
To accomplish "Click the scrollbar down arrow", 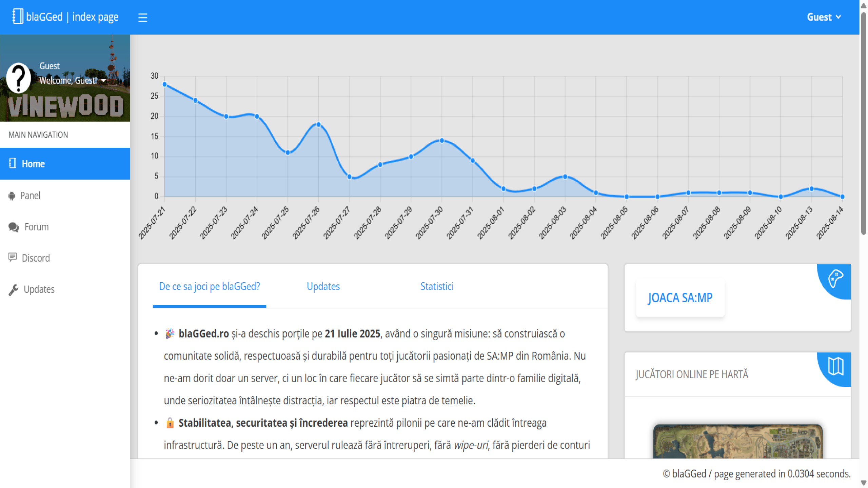I will [863, 483].
